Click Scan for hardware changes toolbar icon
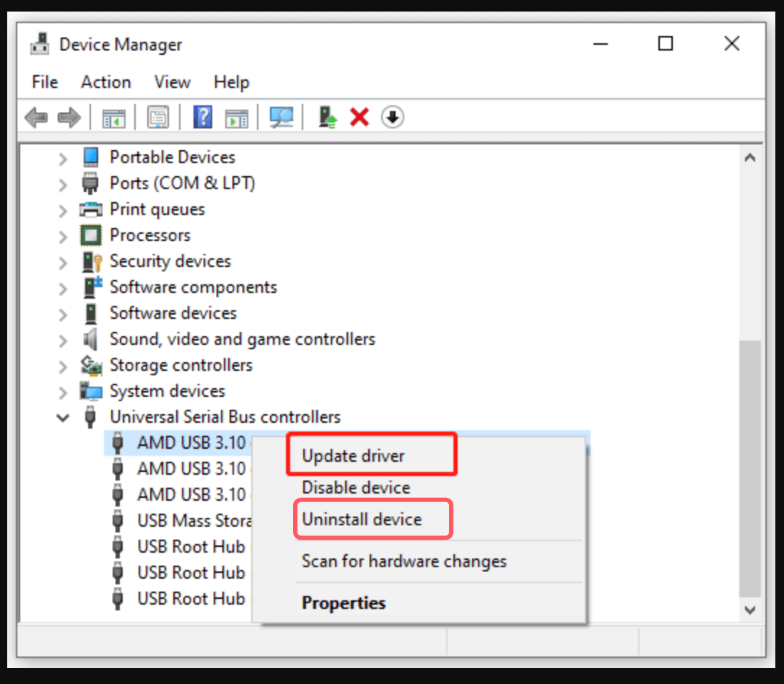784x684 pixels. click(281, 117)
